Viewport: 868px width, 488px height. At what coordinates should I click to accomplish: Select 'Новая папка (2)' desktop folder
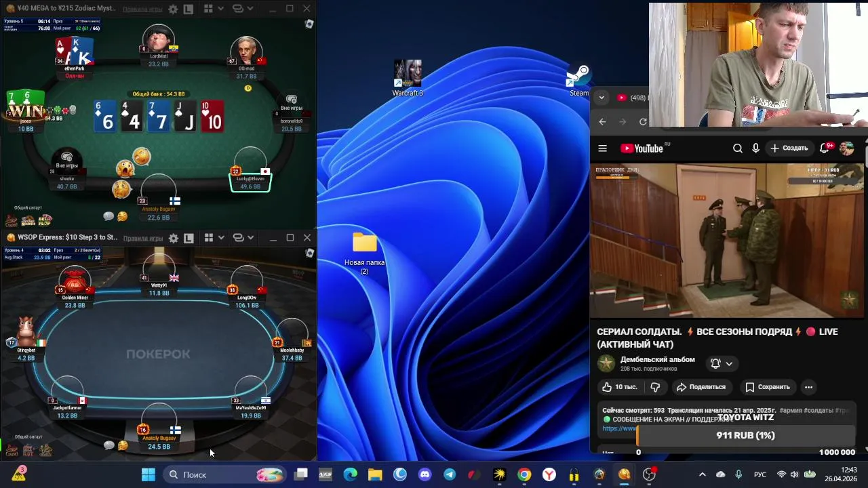(x=365, y=253)
